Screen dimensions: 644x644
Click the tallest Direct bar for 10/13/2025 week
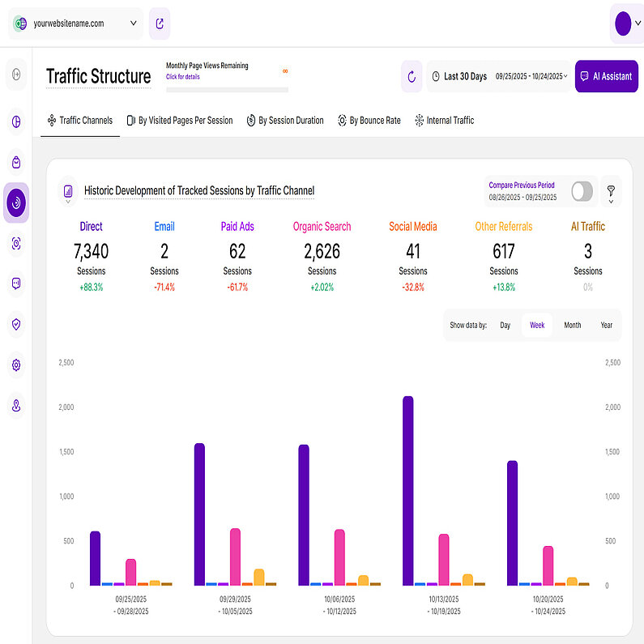click(x=407, y=490)
